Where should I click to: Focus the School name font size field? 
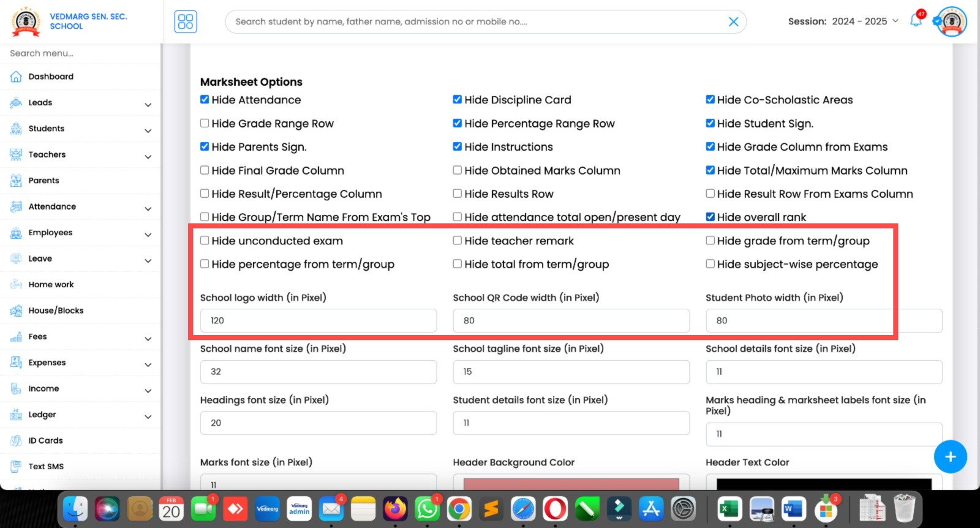[318, 372]
